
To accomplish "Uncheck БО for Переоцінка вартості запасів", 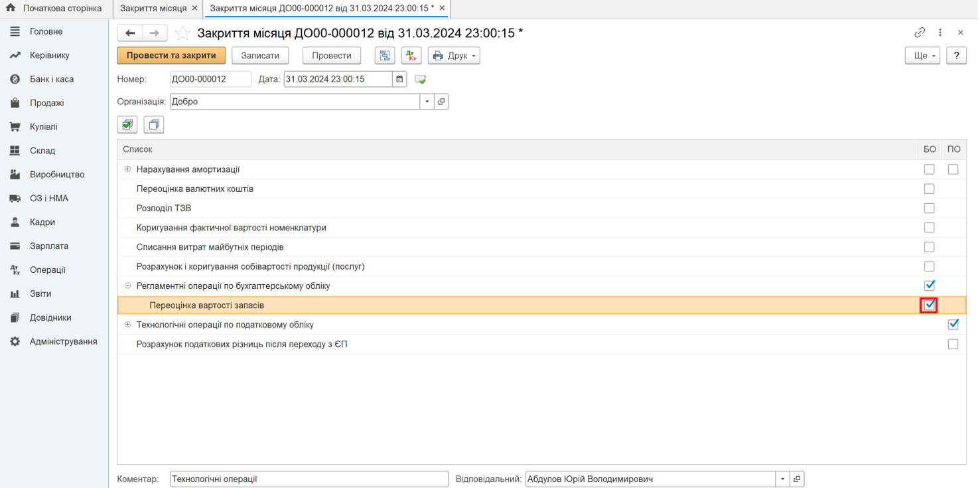I will tap(929, 305).
